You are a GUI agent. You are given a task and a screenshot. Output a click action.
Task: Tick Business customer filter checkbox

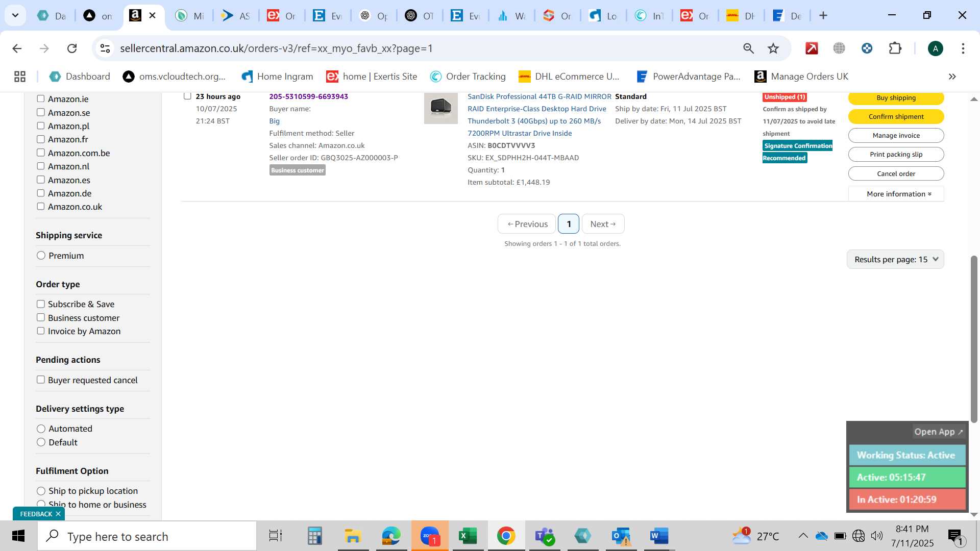point(41,317)
